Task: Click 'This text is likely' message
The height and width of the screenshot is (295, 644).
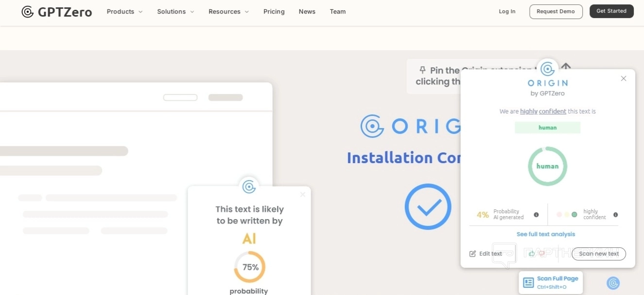Action: pyautogui.click(x=250, y=209)
